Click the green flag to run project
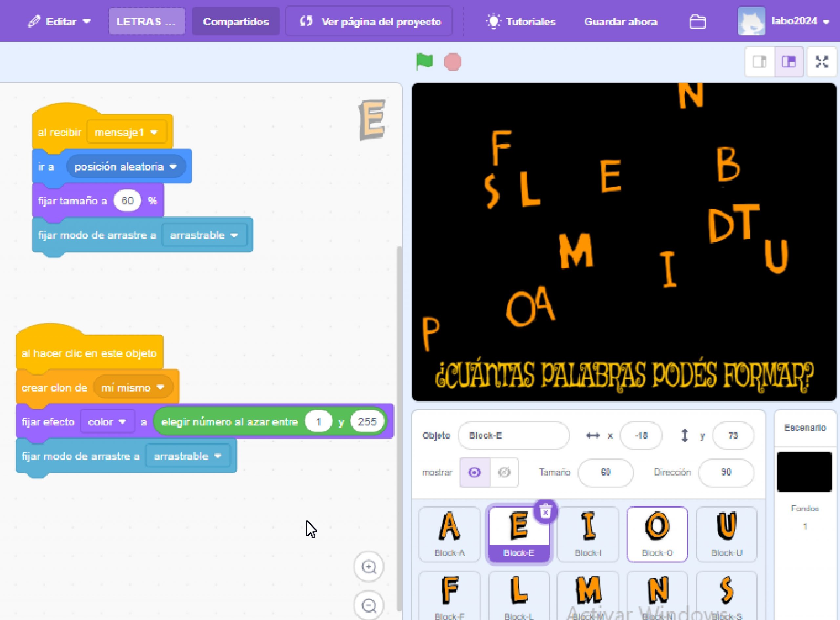840x620 pixels. [x=424, y=62]
